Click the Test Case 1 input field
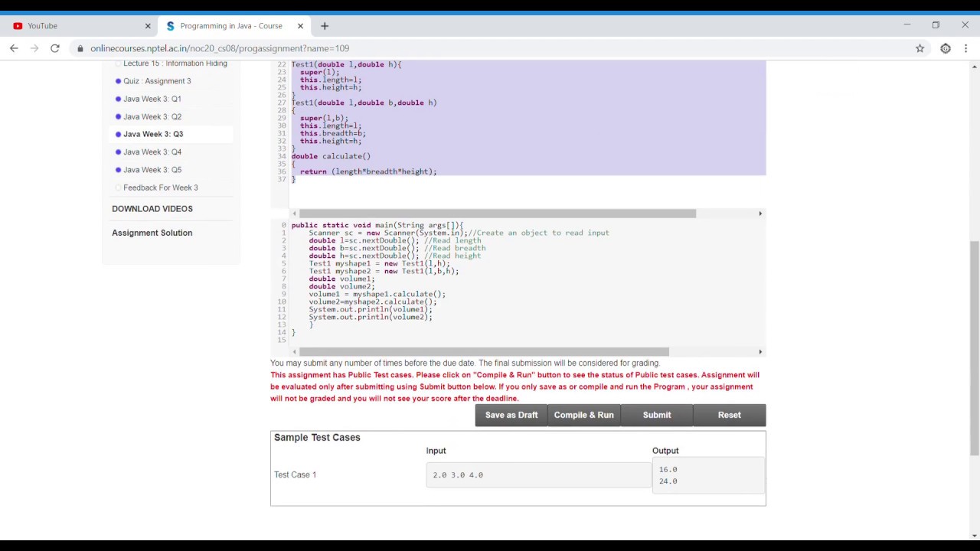The image size is (980, 551). (539, 475)
